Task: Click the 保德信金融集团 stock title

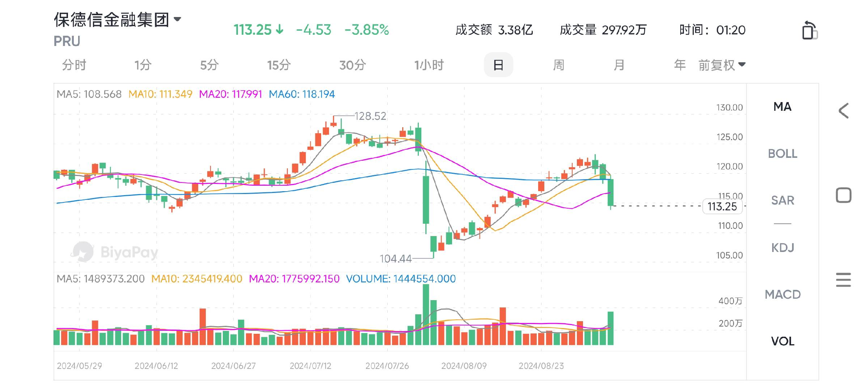Action: click(x=112, y=20)
